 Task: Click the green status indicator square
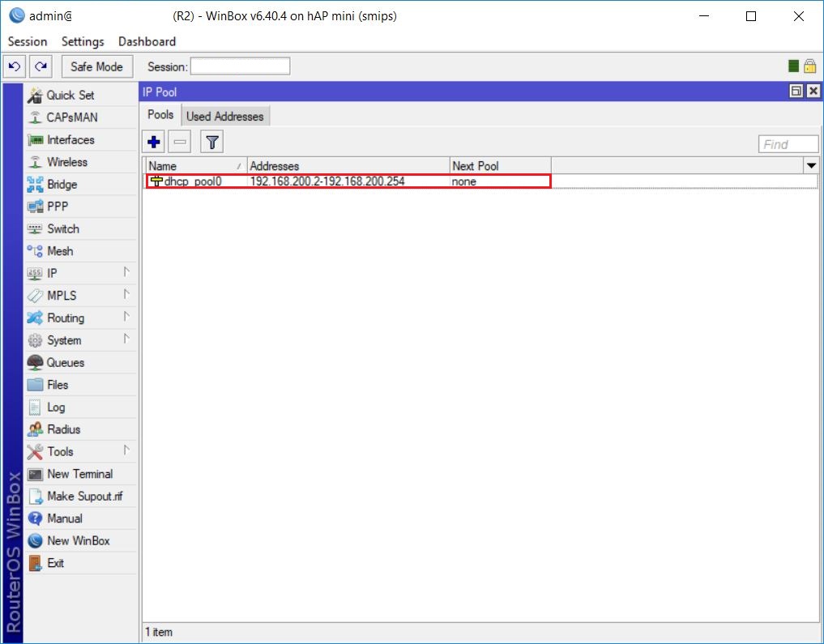[x=793, y=66]
